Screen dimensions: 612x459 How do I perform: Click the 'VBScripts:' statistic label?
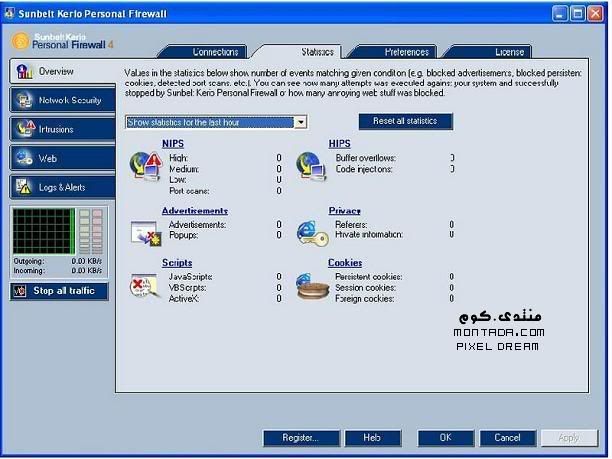(187, 288)
